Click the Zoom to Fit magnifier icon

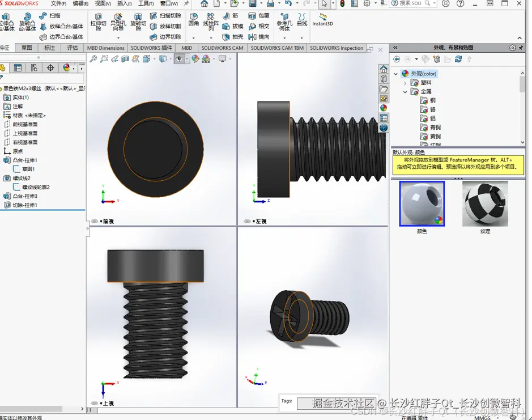[93, 59]
